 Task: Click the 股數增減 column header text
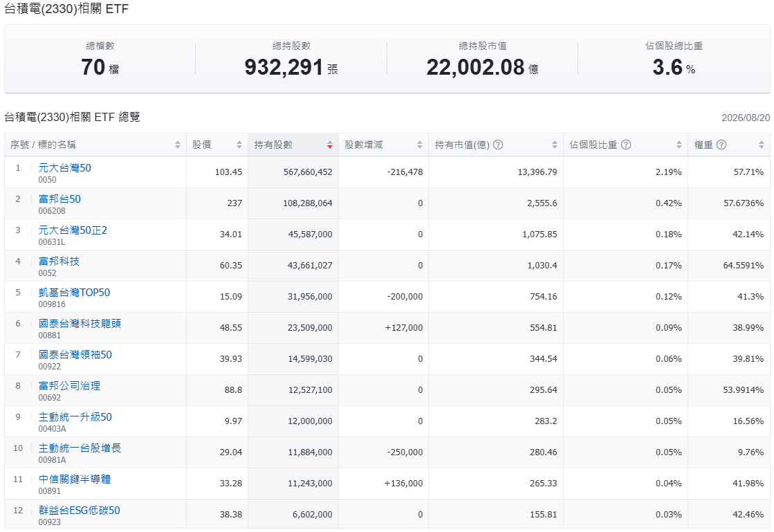[x=363, y=145]
